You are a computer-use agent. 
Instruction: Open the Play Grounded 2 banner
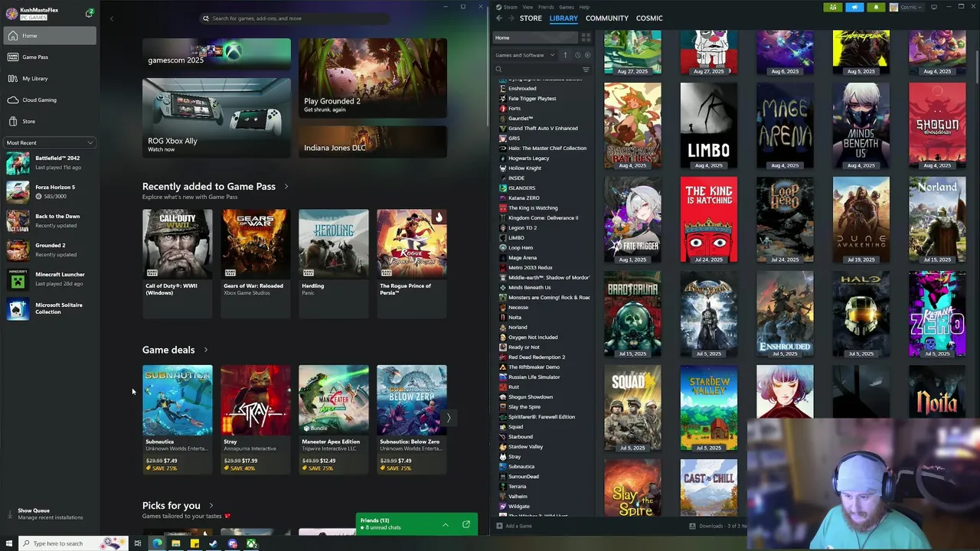click(x=373, y=78)
